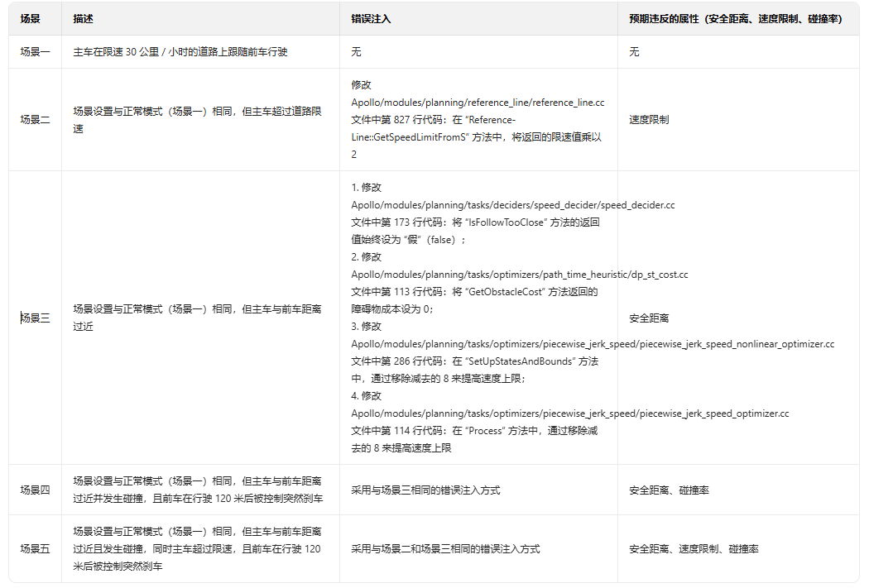Click the 安全距离、速度限制、碰撞率 cell
869x588 pixels.
click(x=694, y=548)
